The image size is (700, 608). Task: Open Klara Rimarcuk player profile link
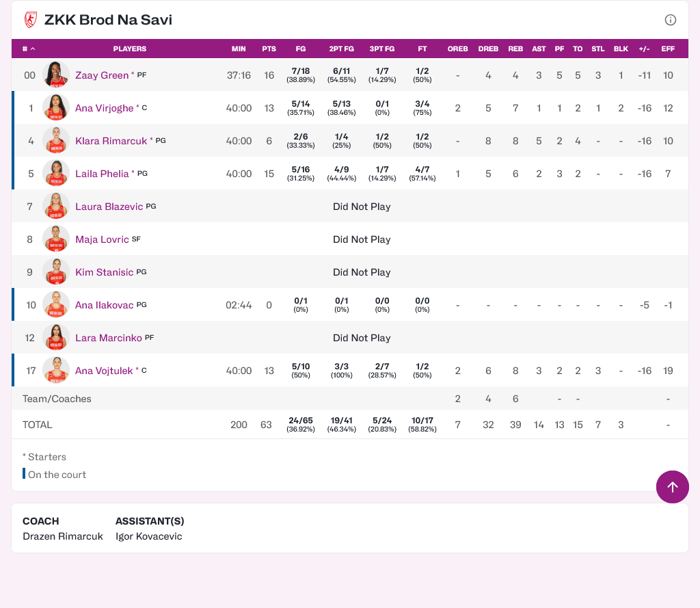111,141
